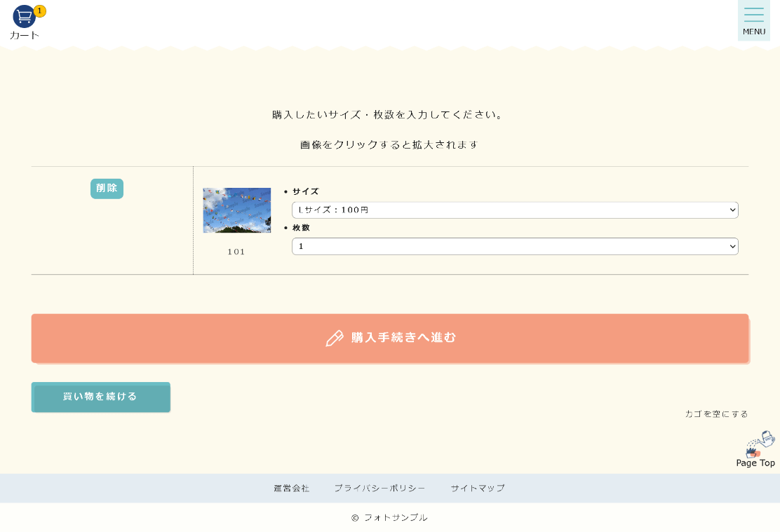780x532 pixels.
Task: Click the Page Top text label
Action: tap(755, 463)
